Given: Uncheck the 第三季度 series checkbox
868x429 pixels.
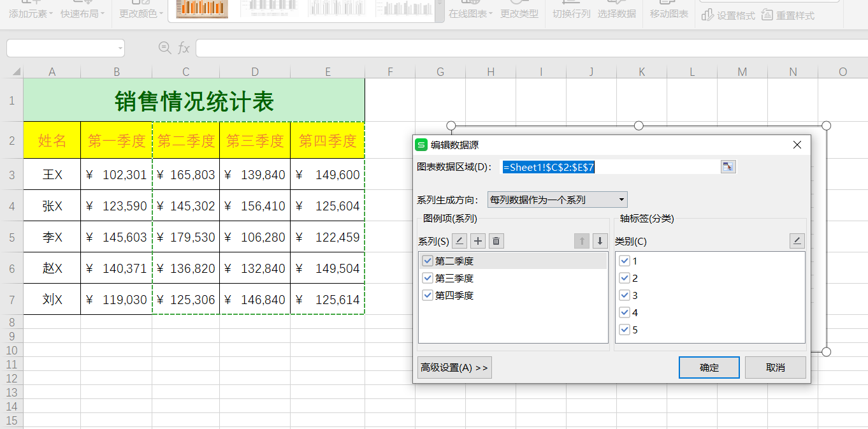Looking at the screenshot, I should (x=428, y=278).
